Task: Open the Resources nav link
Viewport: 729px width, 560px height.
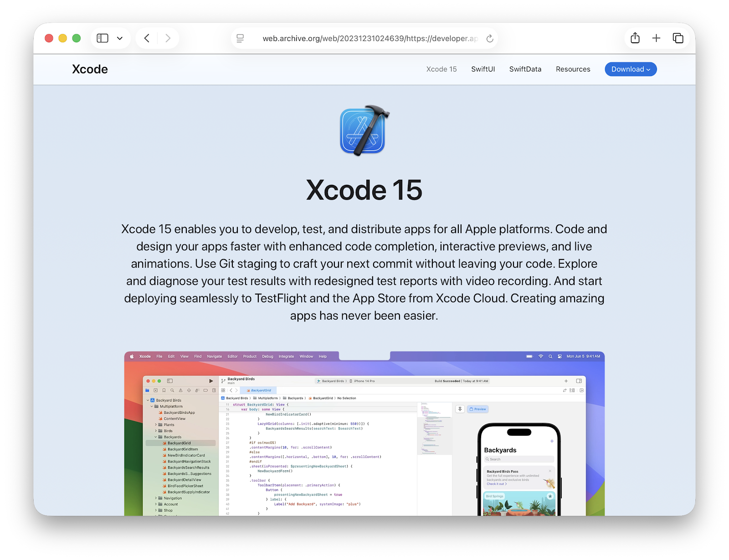Action: pos(573,69)
